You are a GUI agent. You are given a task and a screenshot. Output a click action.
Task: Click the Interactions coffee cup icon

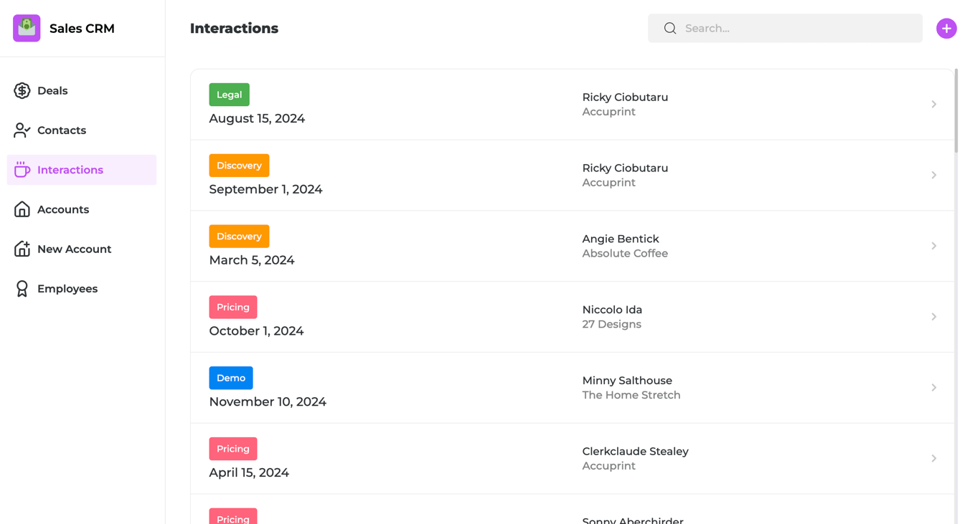[x=22, y=170]
